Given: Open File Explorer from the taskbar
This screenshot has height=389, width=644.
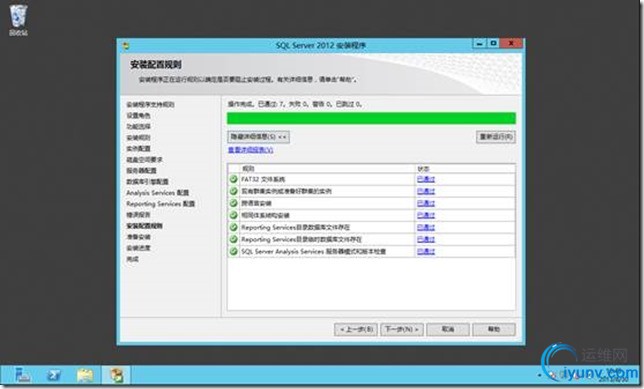Looking at the screenshot, I should [x=85, y=375].
